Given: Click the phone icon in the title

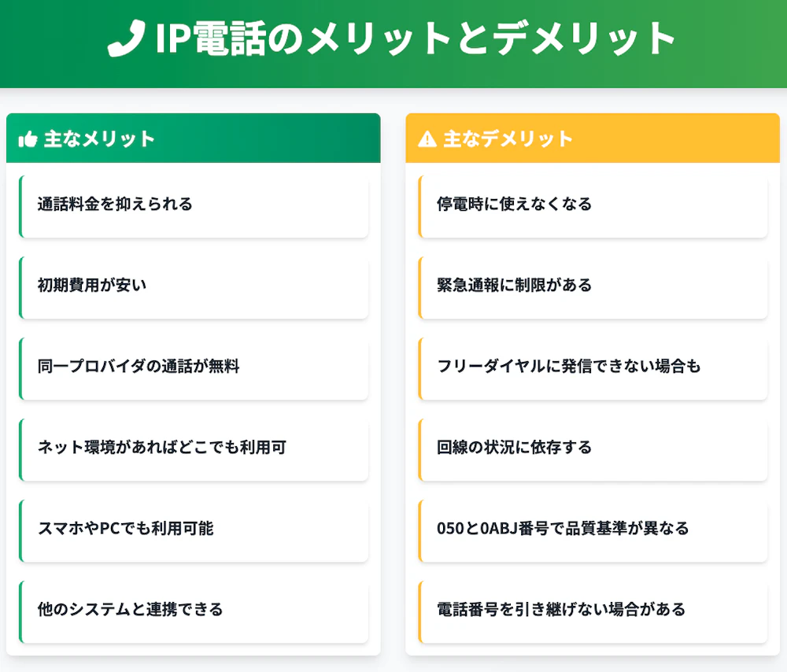Looking at the screenshot, I should coord(127,39).
